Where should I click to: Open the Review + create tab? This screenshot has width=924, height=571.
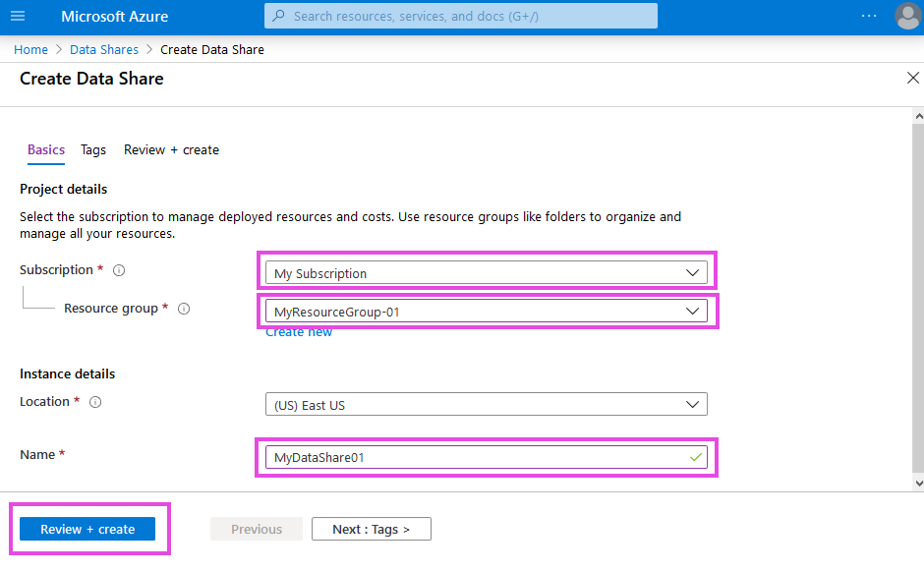(x=171, y=150)
